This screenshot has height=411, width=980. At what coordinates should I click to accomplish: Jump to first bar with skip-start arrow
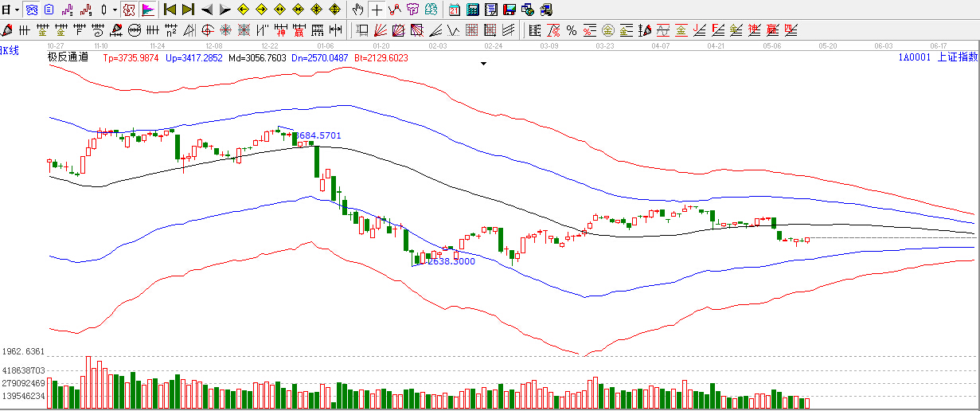coord(170,10)
